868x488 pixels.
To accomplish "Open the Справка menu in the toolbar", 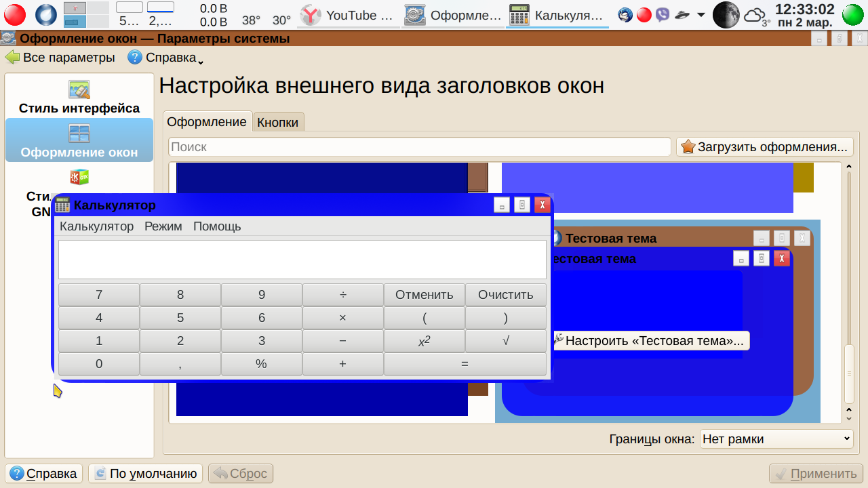I will (x=166, y=58).
